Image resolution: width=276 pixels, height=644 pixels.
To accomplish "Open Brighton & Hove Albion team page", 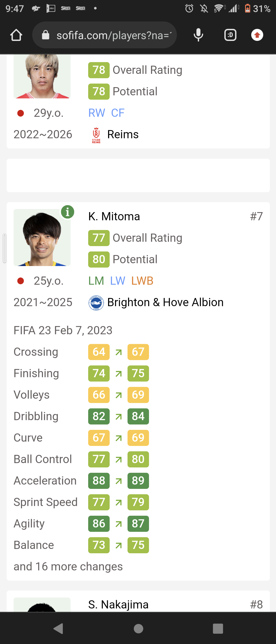I will 165,302.
